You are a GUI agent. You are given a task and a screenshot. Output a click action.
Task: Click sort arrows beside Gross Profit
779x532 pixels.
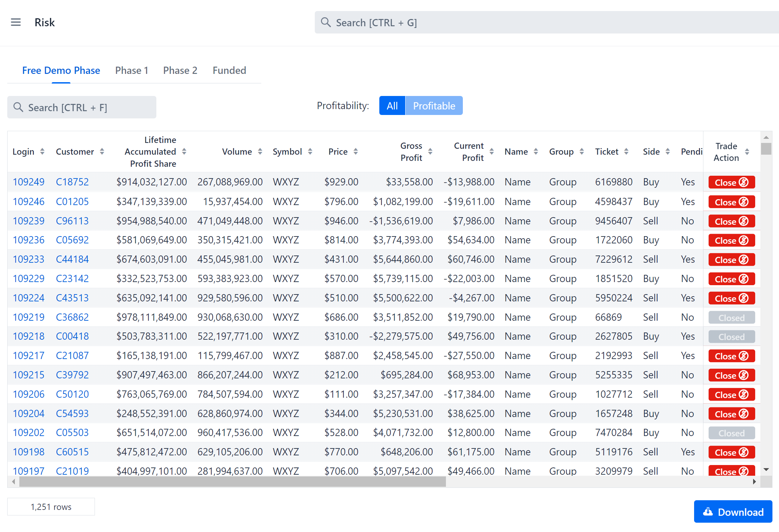click(430, 152)
